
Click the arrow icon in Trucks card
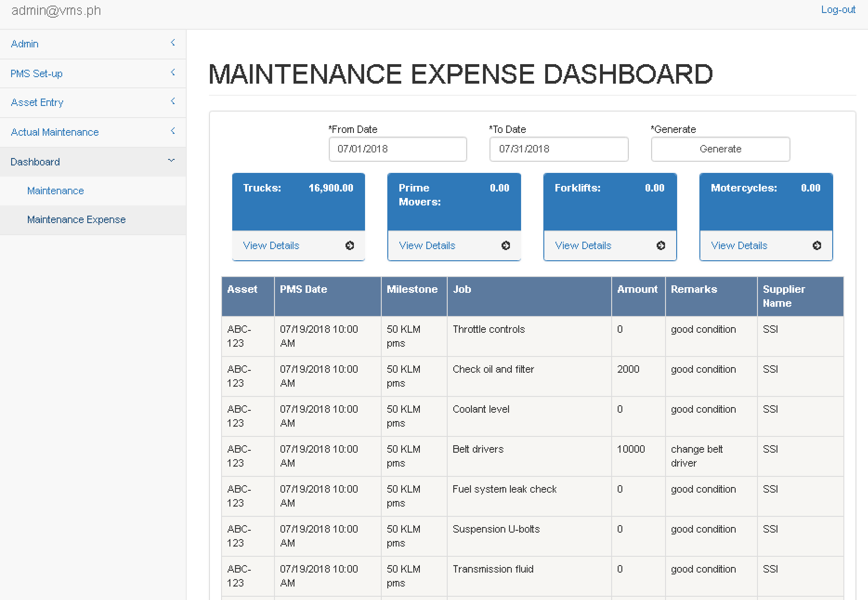click(x=350, y=245)
